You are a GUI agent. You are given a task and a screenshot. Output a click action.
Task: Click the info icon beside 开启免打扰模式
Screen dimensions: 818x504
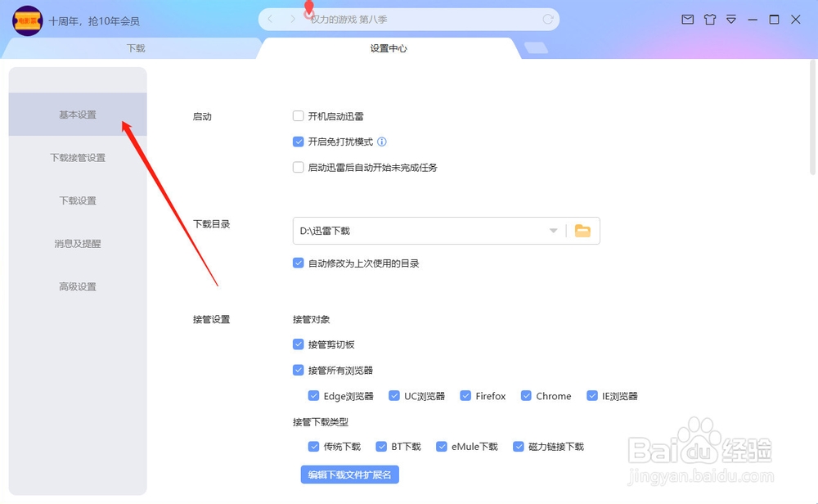[x=382, y=142]
